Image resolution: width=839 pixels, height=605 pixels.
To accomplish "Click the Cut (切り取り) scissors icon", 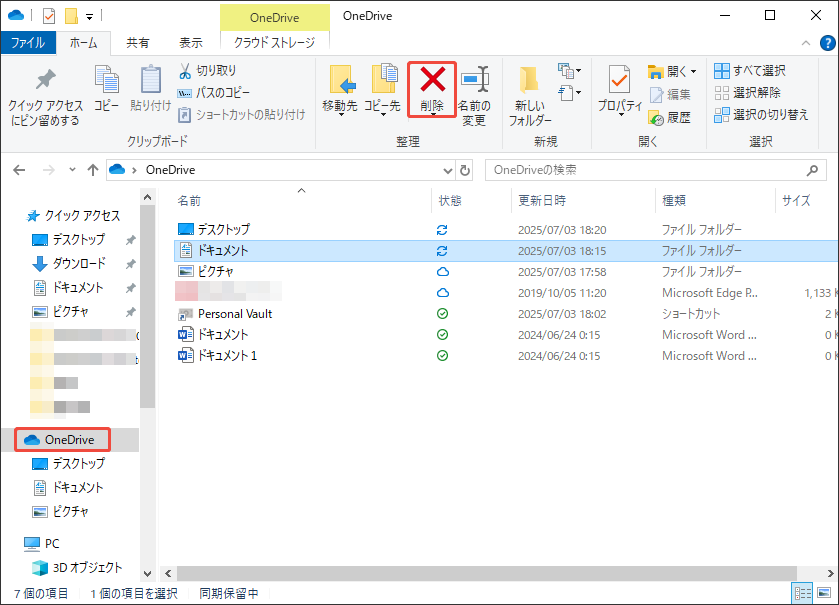I will pos(185,71).
